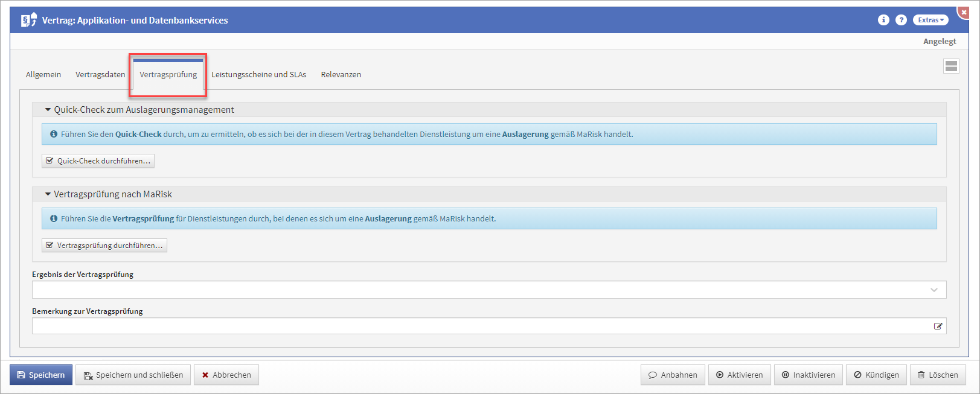Open help via question mark icon
Screen dimensions: 980x394
901,20
